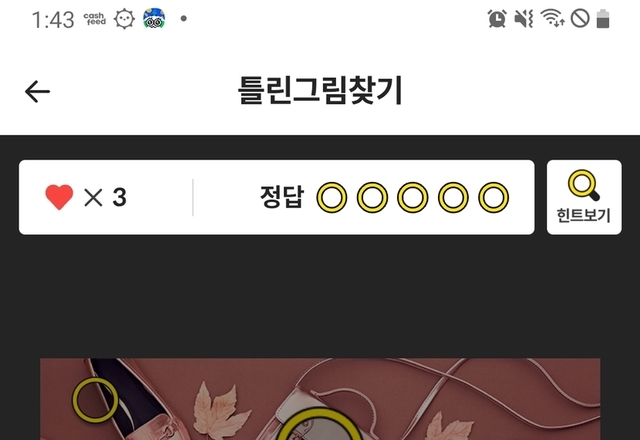Viewport: 640px width, 440px height.
Task: Go back using the arrow icon
Action: (x=37, y=91)
